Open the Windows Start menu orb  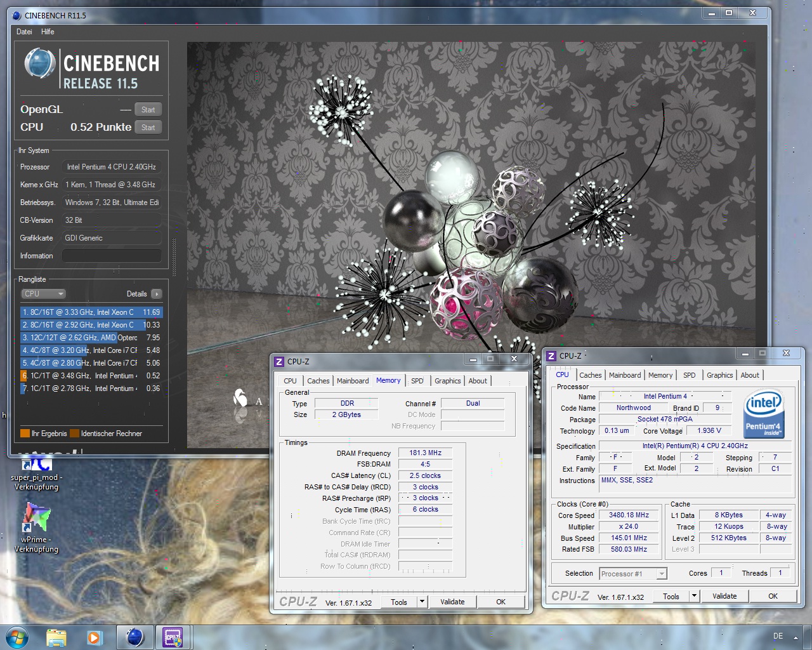coord(16,637)
